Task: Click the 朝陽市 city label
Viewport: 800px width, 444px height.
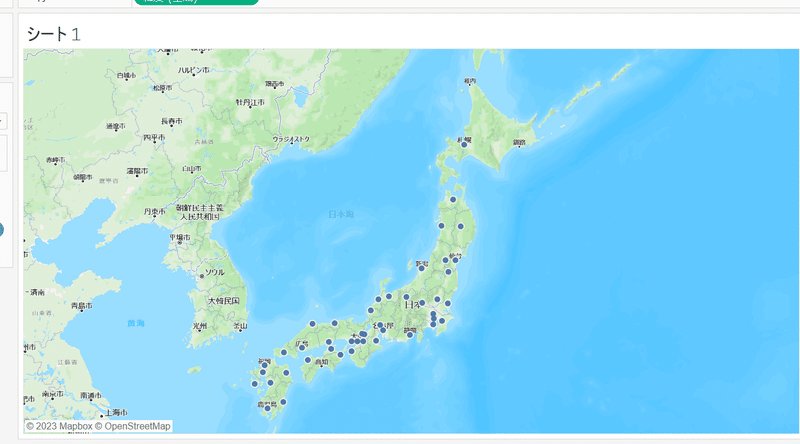Action: [83, 177]
